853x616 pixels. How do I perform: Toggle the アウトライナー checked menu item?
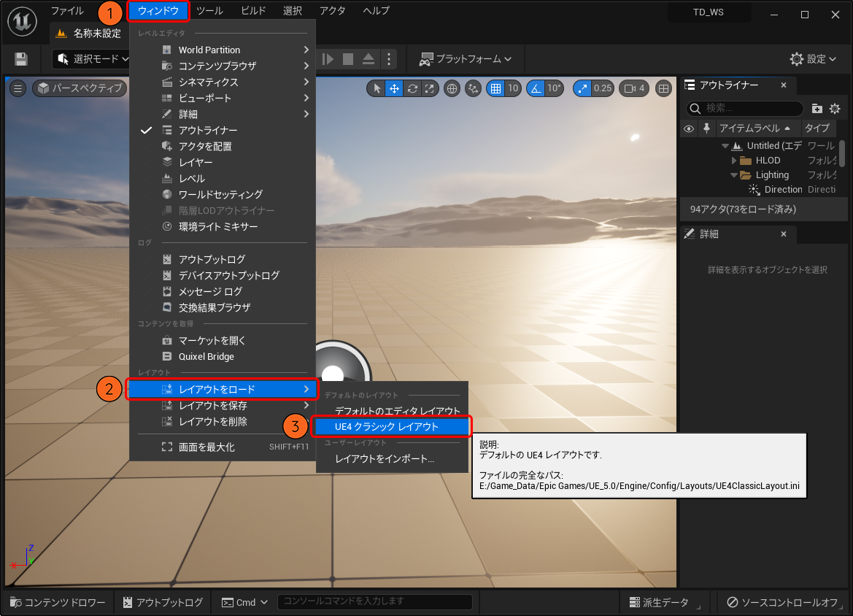(x=208, y=130)
